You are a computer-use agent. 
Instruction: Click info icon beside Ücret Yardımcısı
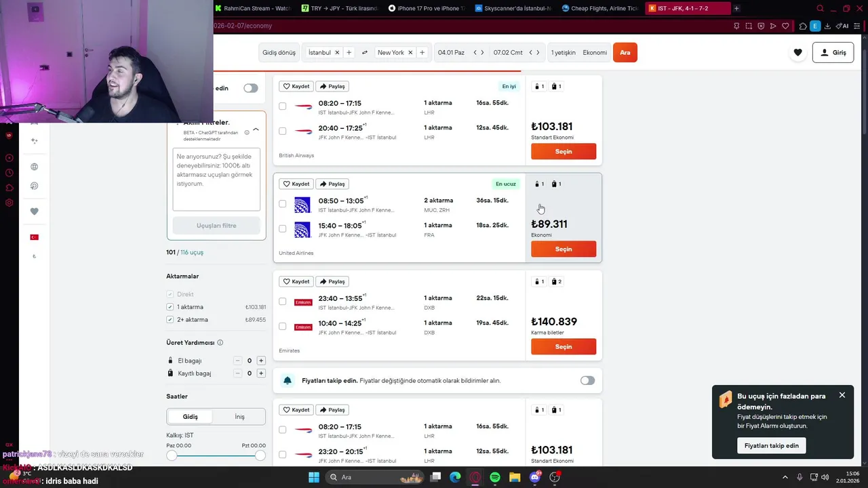click(x=220, y=343)
